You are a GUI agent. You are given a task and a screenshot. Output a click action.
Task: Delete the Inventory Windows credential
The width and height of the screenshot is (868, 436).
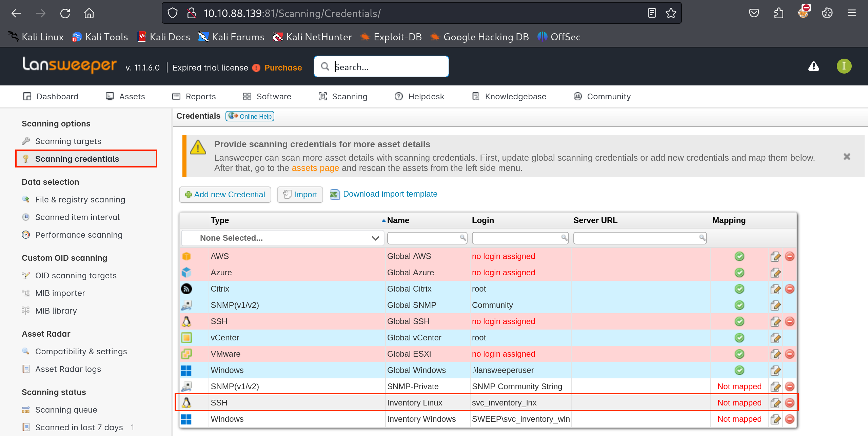789,419
